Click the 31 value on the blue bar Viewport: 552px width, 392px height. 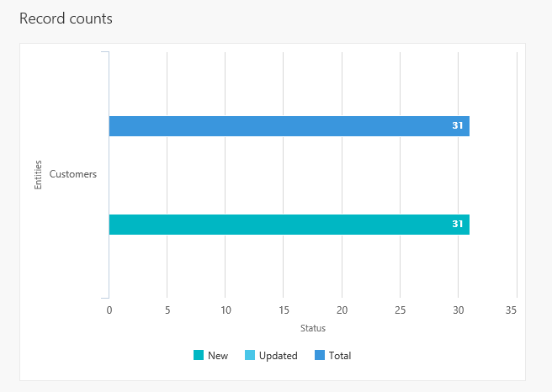click(458, 126)
